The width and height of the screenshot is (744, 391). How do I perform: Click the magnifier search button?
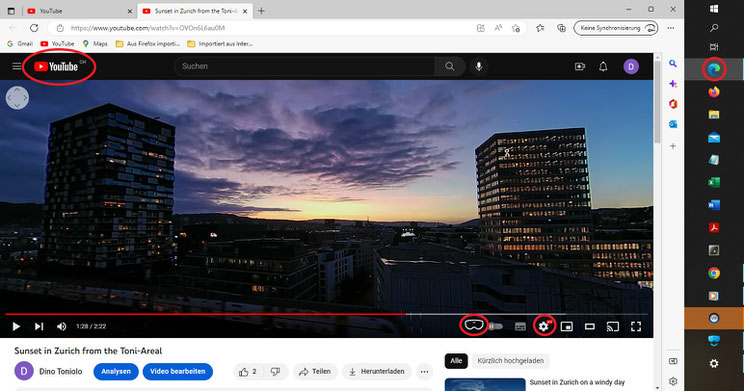(x=449, y=66)
